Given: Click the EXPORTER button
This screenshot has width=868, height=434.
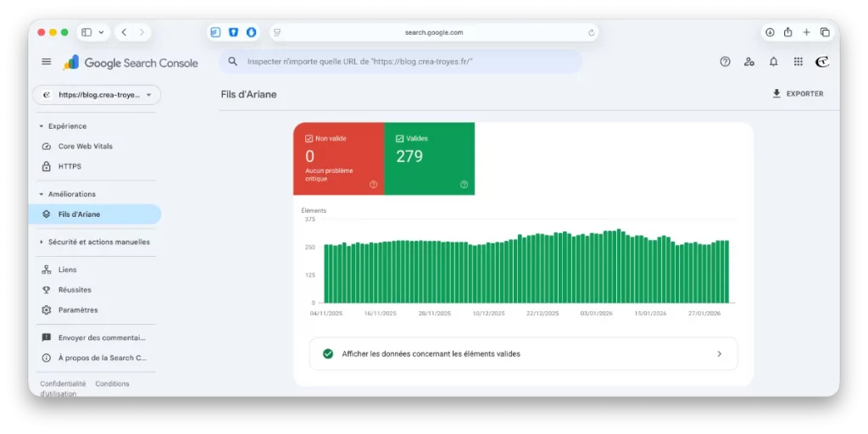Looking at the screenshot, I should point(798,94).
